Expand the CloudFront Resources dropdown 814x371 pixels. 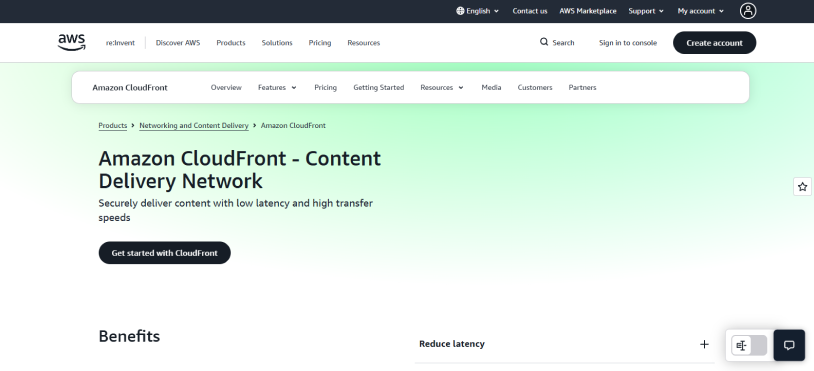tap(442, 88)
